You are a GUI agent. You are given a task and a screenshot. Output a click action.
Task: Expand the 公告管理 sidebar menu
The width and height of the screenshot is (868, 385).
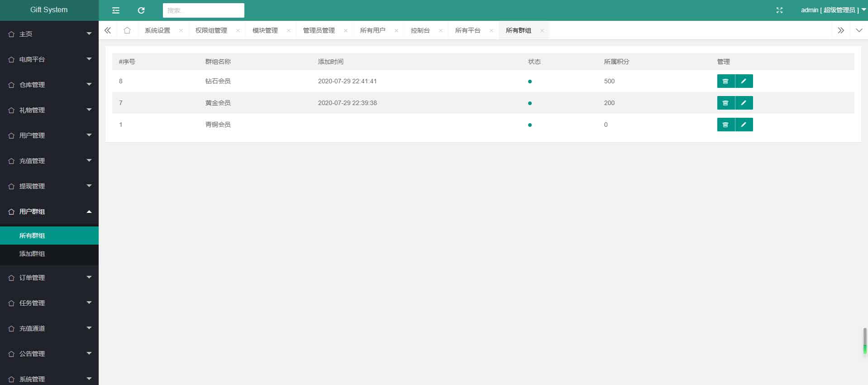click(49, 354)
